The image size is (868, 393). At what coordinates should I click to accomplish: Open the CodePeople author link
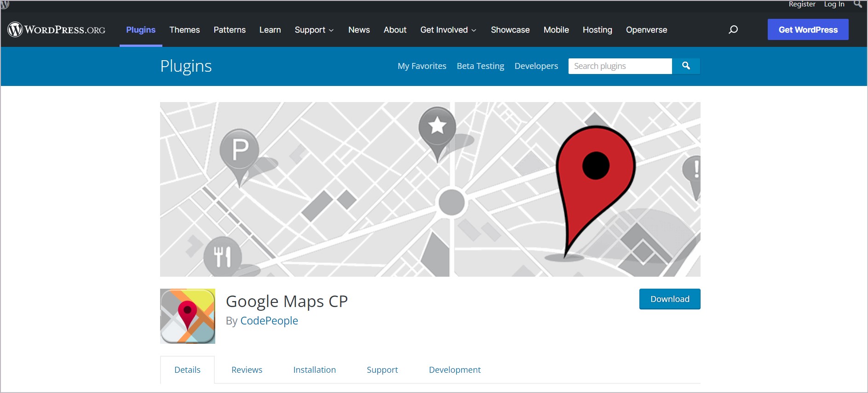click(x=269, y=321)
